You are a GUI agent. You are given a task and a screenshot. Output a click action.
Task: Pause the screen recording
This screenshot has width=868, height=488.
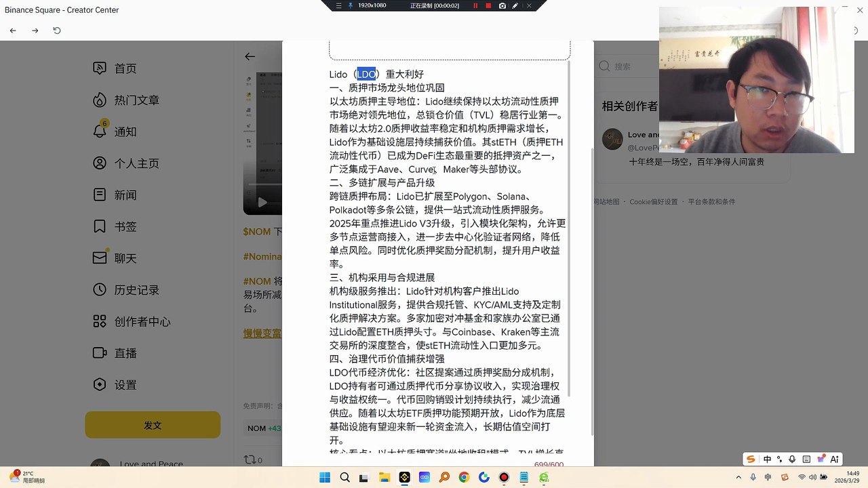click(475, 5)
